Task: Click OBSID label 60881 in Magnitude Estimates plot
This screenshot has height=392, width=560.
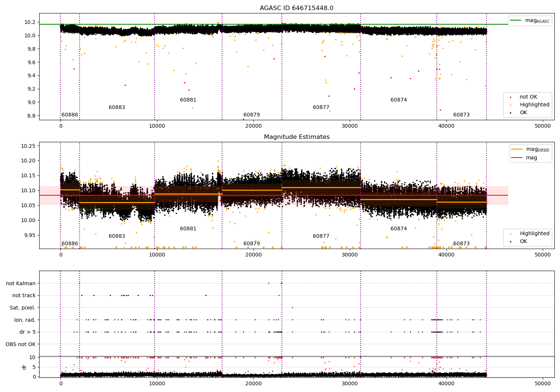Action: pos(188,229)
